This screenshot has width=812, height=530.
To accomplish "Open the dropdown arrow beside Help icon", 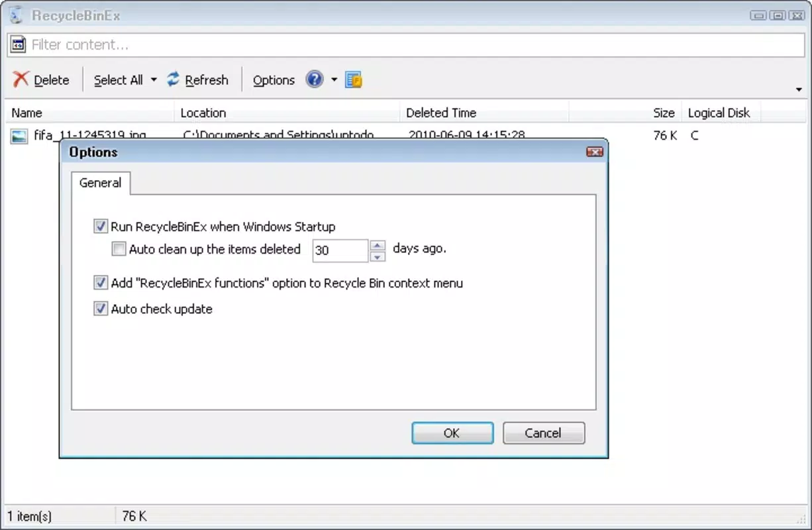I will [x=334, y=79].
